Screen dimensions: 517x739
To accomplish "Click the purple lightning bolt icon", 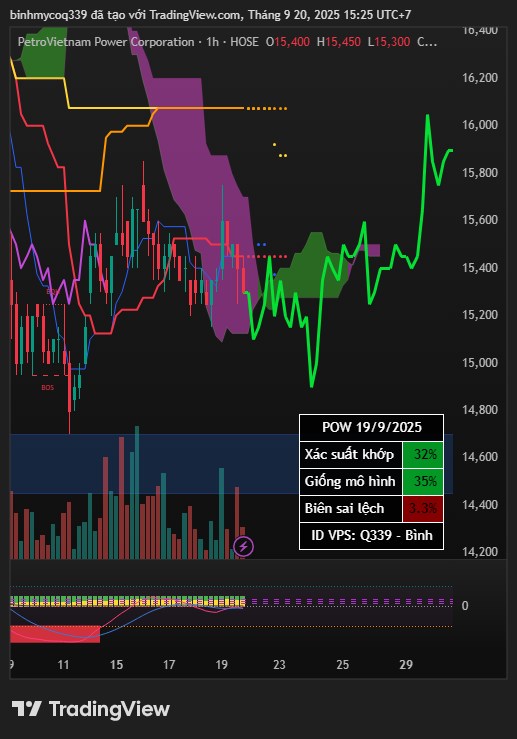I will click(x=244, y=547).
